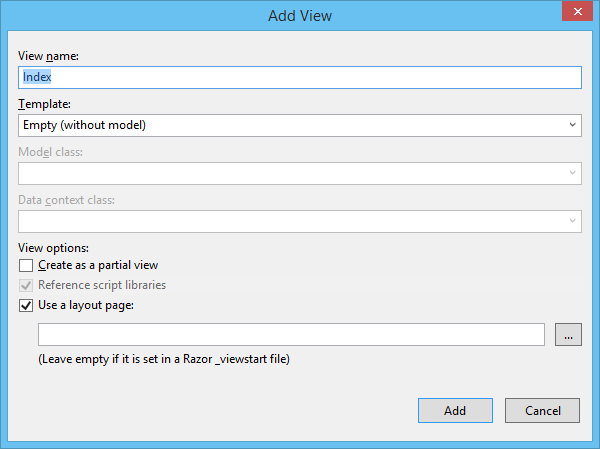
Task: Cancel the Add View dialog
Action: (x=542, y=410)
